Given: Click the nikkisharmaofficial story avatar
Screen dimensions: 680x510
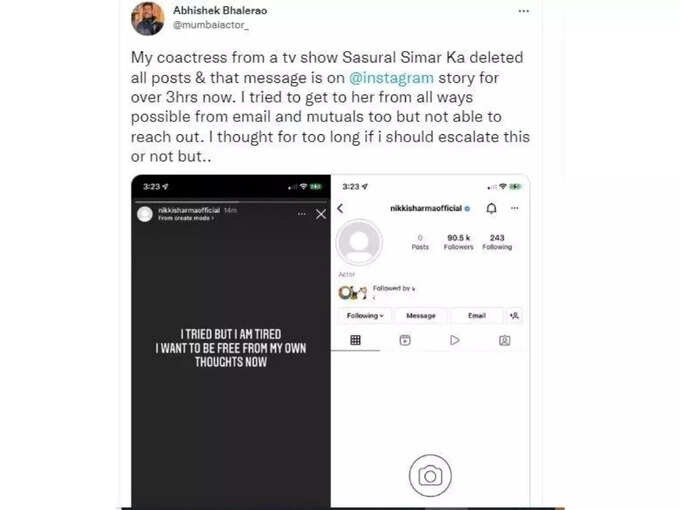Looking at the screenshot, I should tap(145, 214).
